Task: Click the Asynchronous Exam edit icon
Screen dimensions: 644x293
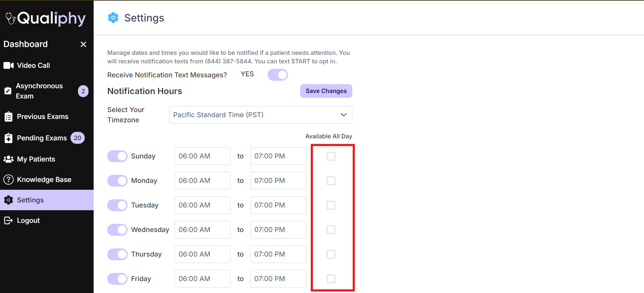Action: click(8, 91)
